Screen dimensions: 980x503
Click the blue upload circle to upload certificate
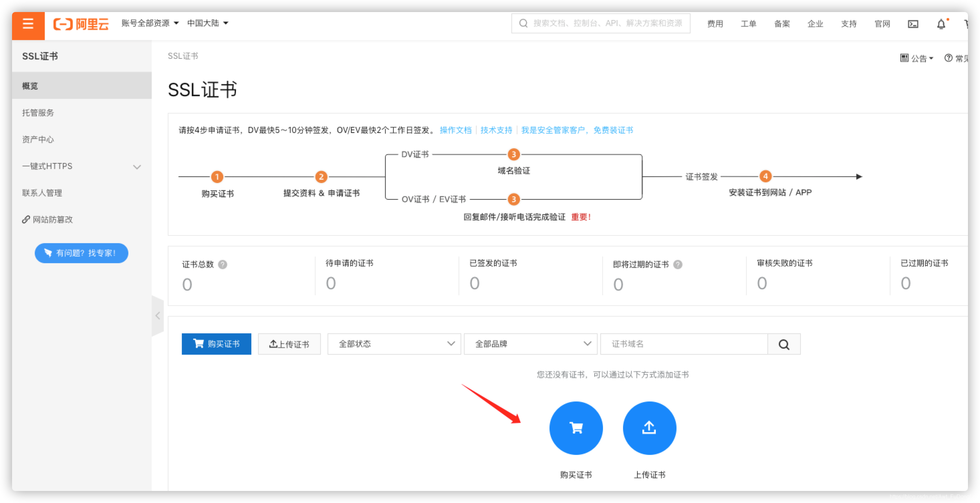649,428
